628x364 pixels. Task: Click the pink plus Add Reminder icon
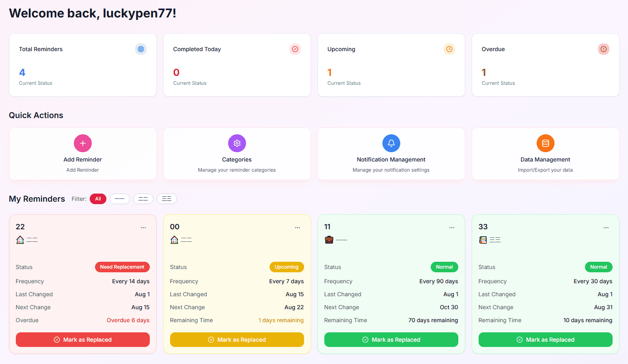click(83, 143)
